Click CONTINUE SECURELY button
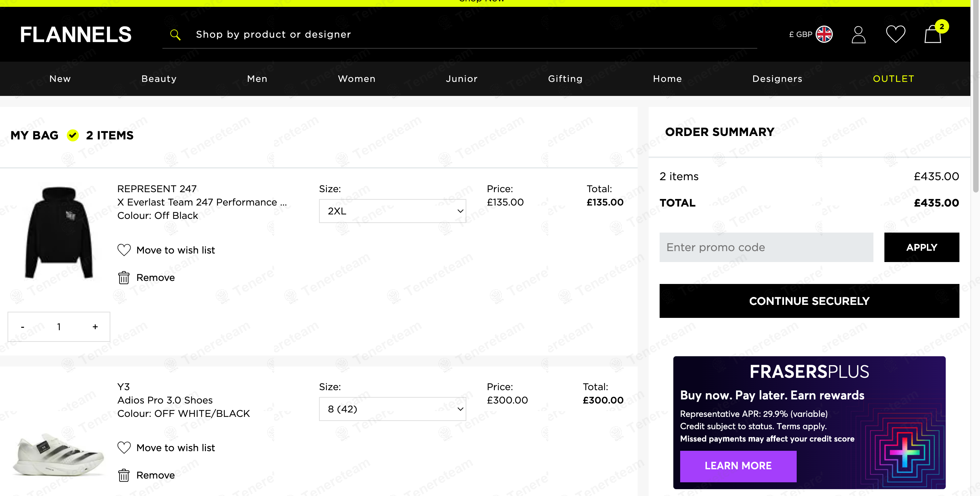 [x=809, y=301]
